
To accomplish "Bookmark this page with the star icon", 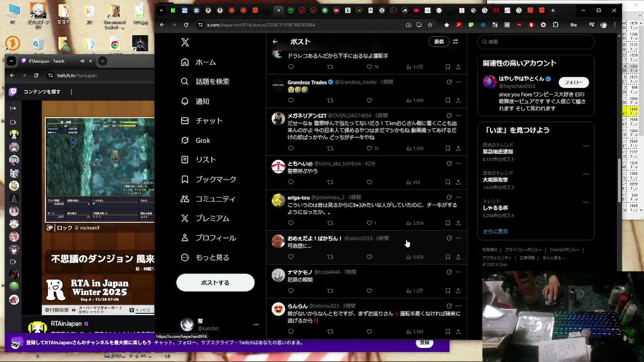I will [430, 25].
